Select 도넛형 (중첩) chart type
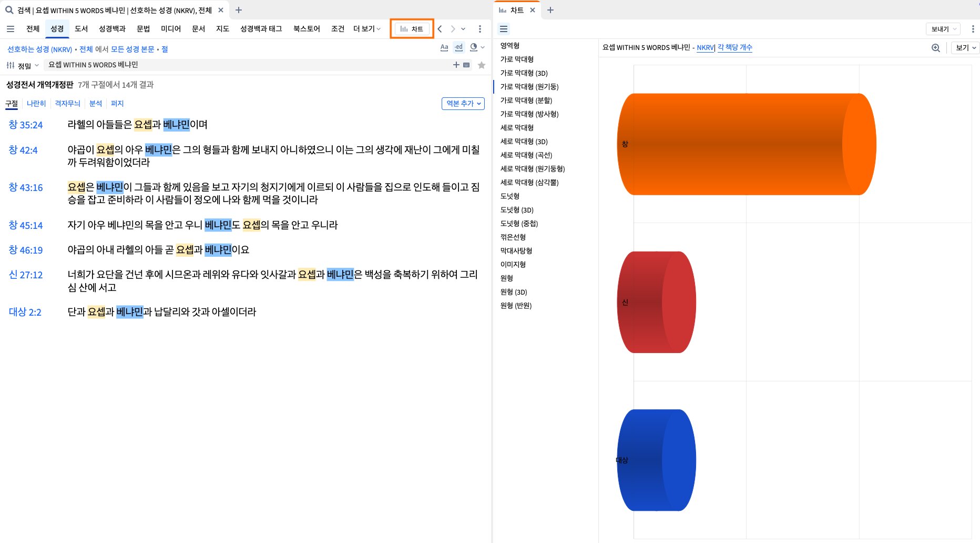Viewport: 980px width, 543px height. pos(519,224)
